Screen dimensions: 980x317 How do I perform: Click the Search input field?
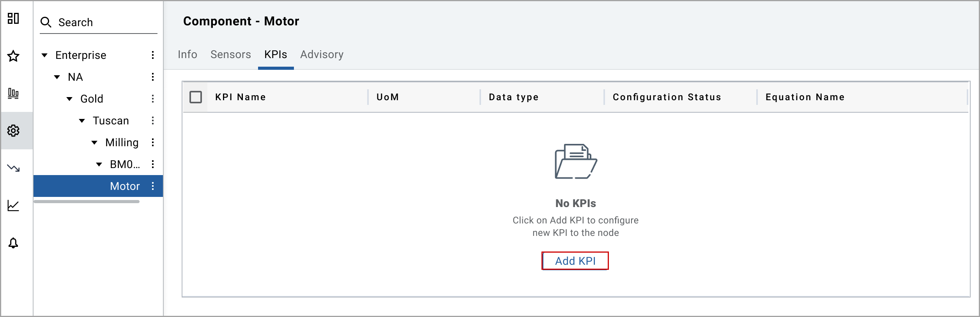point(105,23)
